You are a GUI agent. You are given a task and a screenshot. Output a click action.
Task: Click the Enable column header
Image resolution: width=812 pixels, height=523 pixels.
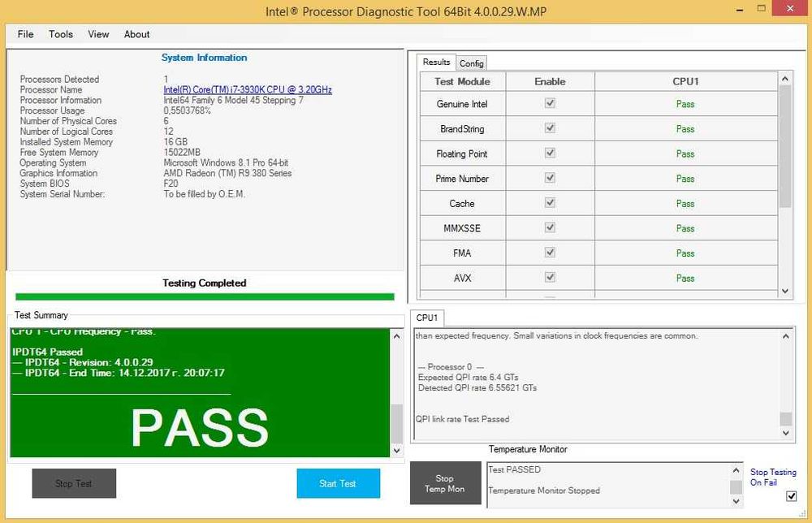coord(550,81)
